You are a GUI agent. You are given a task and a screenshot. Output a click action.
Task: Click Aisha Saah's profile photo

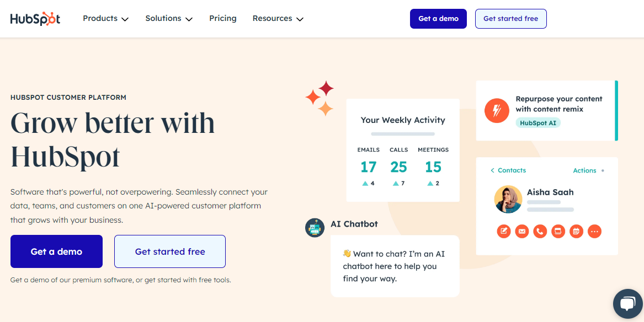pos(508,199)
